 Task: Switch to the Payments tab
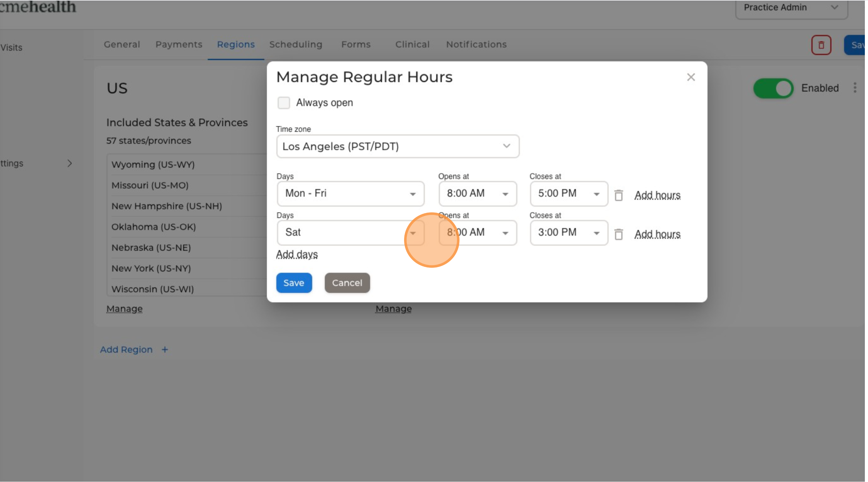coord(178,44)
